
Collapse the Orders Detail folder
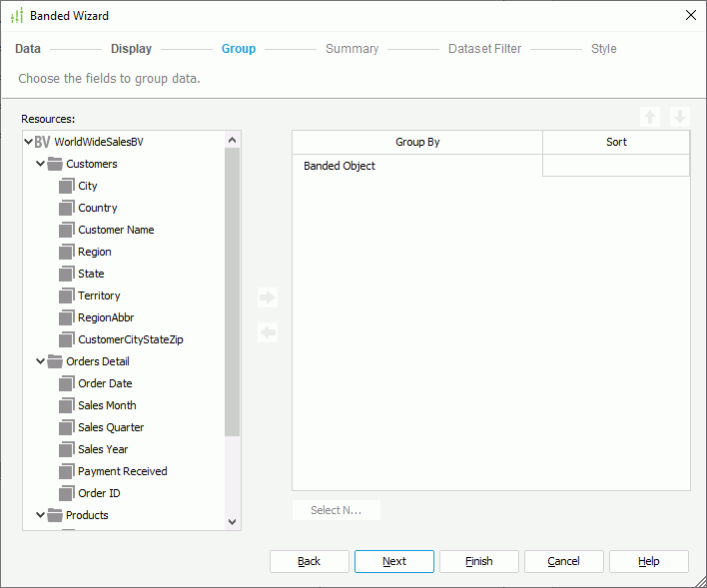pos(41,361)
